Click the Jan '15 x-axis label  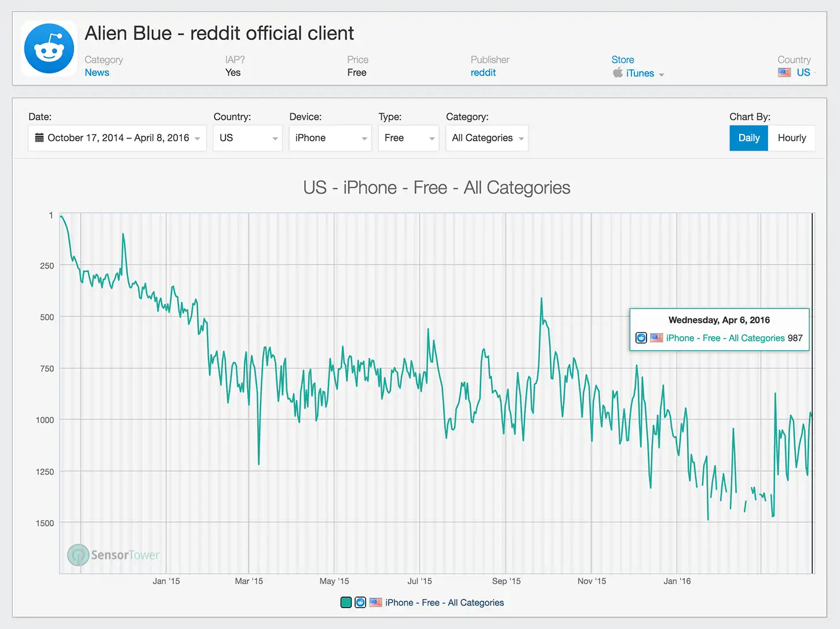[x=166, y=581]
